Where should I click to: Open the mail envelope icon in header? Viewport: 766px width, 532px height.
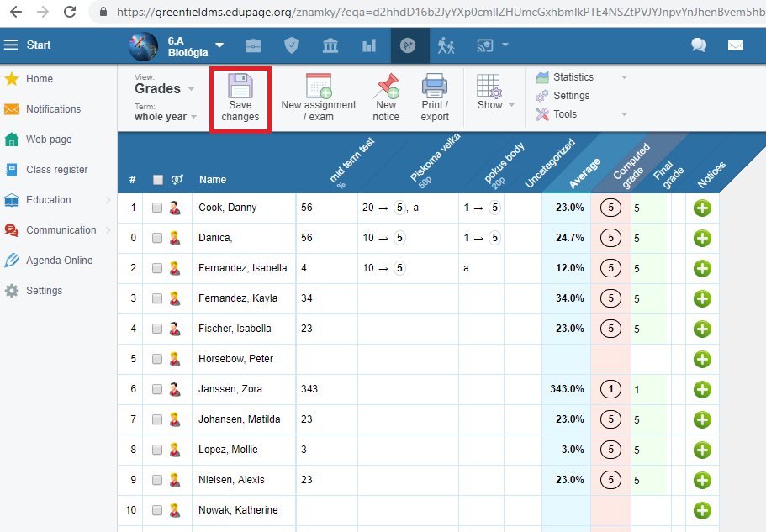click(x=736, y=45)
